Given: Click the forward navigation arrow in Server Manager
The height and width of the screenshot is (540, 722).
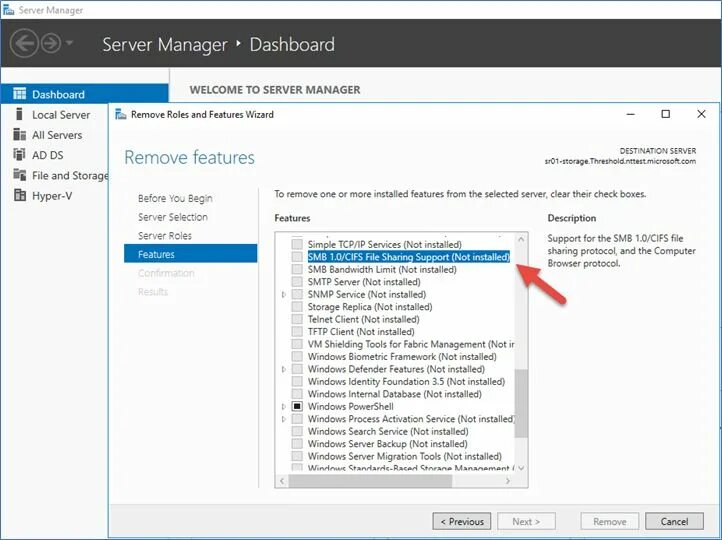Looking at the screenshot, I should 51,43.
